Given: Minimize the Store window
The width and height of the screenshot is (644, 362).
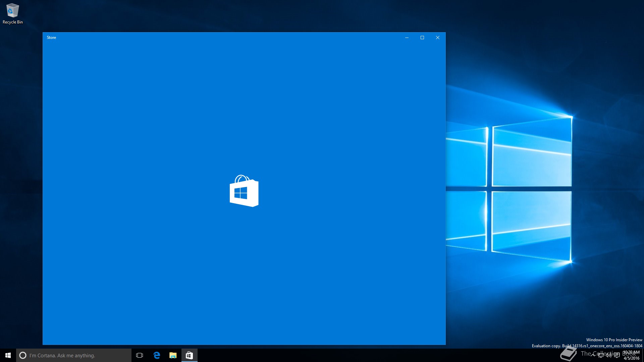Looking at the screenshot, I should point(407,38).
